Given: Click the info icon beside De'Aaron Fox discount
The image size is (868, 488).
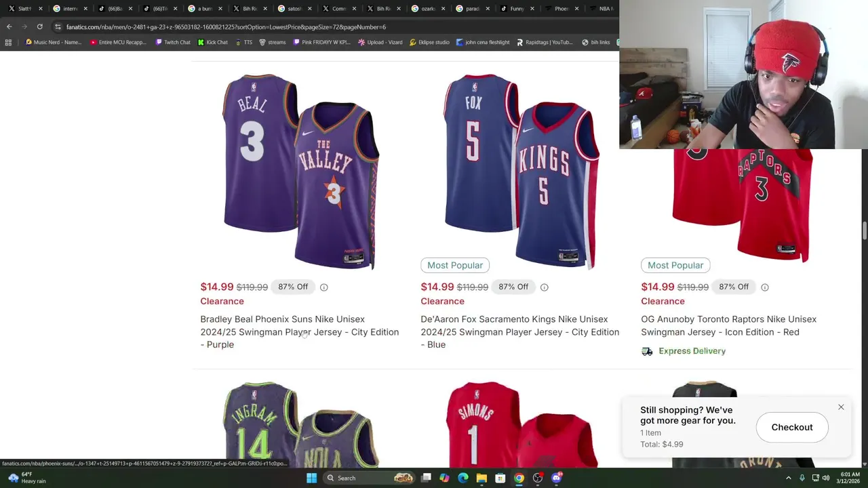Looking at the screenshot, I should tap(545, 287).
